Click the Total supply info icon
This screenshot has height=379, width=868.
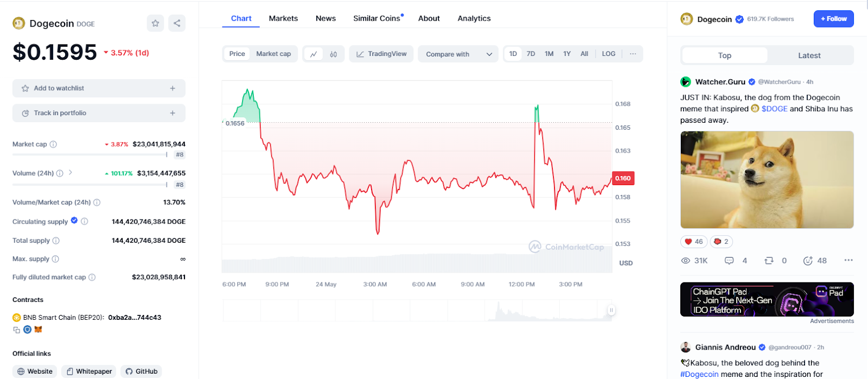[56, 241]
